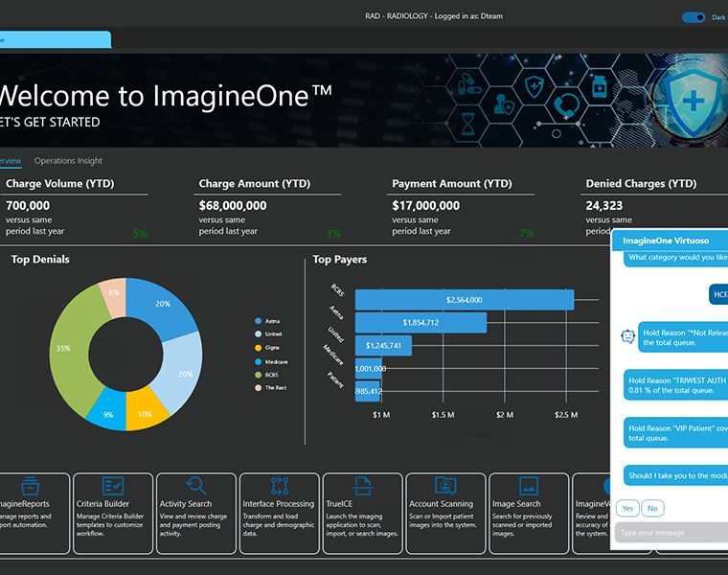Answer Yes in the Virtuoso chat
Screen dimensions: 728x575
click(x=627, y=508)
